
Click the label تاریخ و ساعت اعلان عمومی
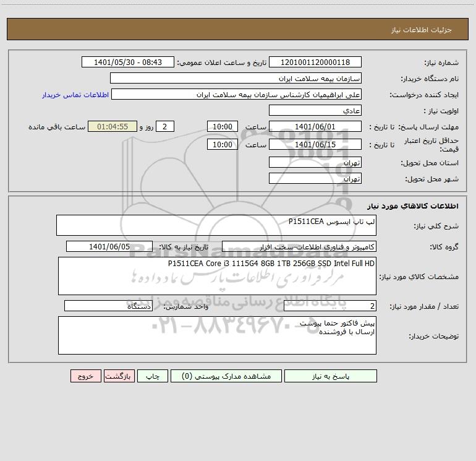pyautogui.click(x=221, y=62)
